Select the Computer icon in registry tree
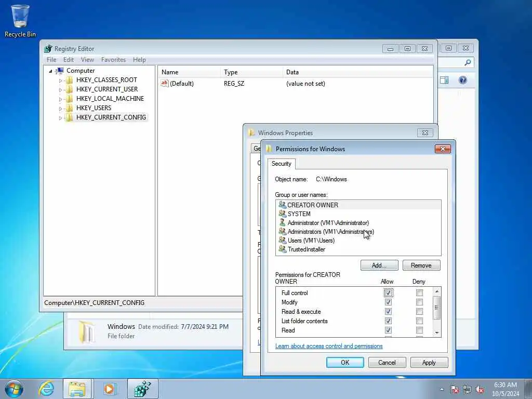The height and width of the screenshot is (399, 532). pos(60,71)
